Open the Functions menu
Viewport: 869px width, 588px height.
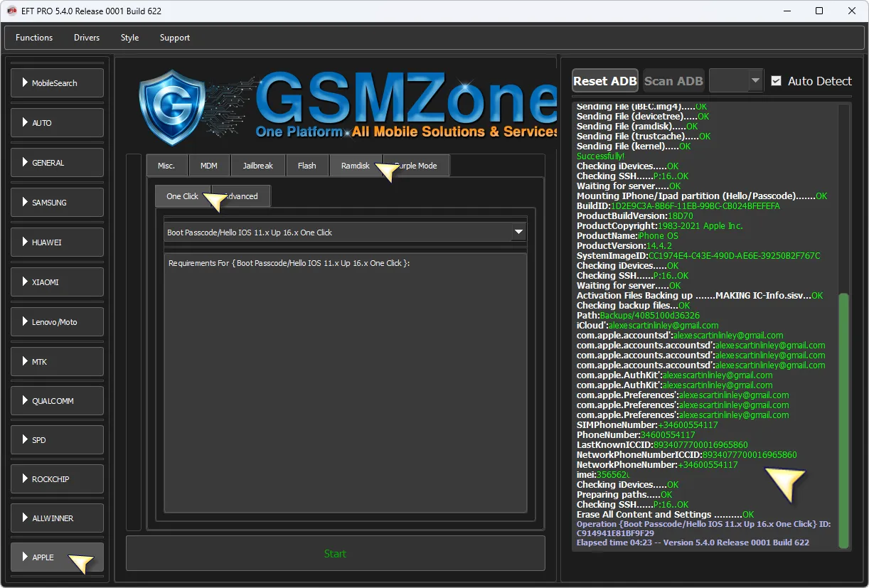pyautogui.click(x=34, y=38)
